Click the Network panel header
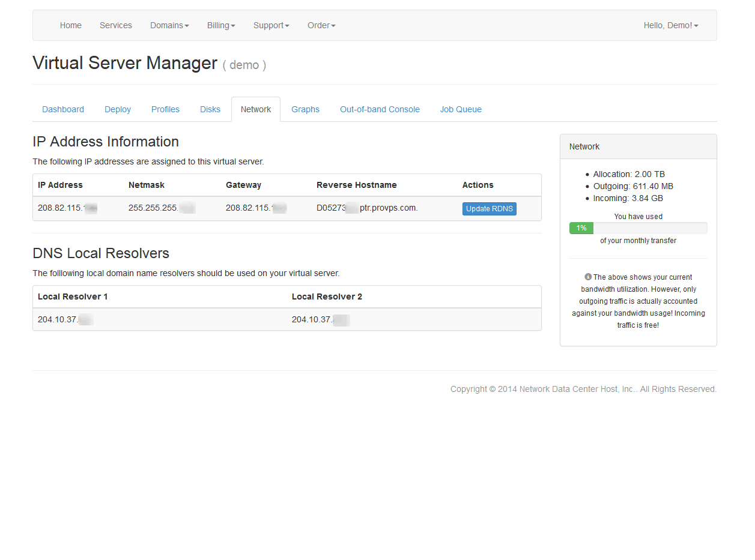The height and width of the screenshot is (560, 755). click(x=638, y=146)
